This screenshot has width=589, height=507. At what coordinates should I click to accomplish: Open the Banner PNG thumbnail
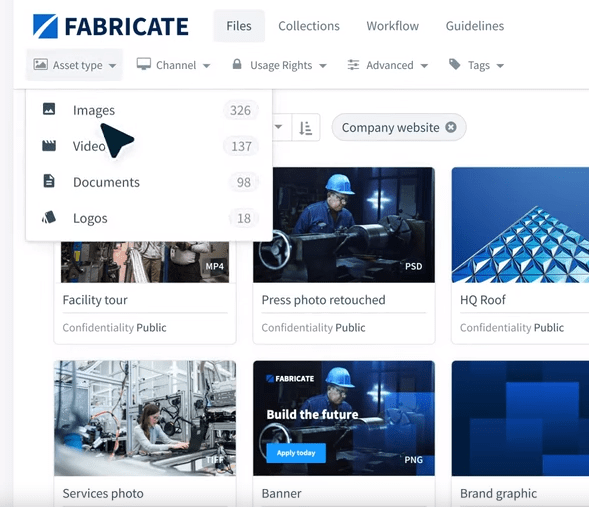(x=344, y=418)
